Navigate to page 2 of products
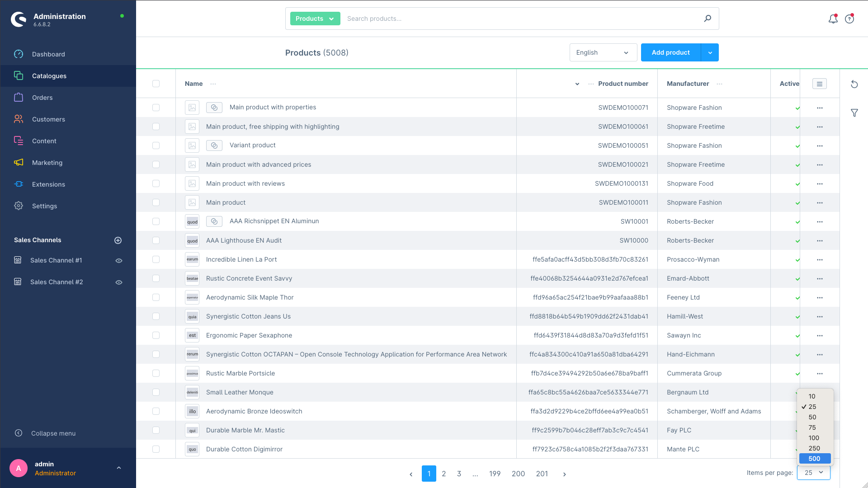The image size is (868, 488). pyautogui.click(x=444, y=474)
